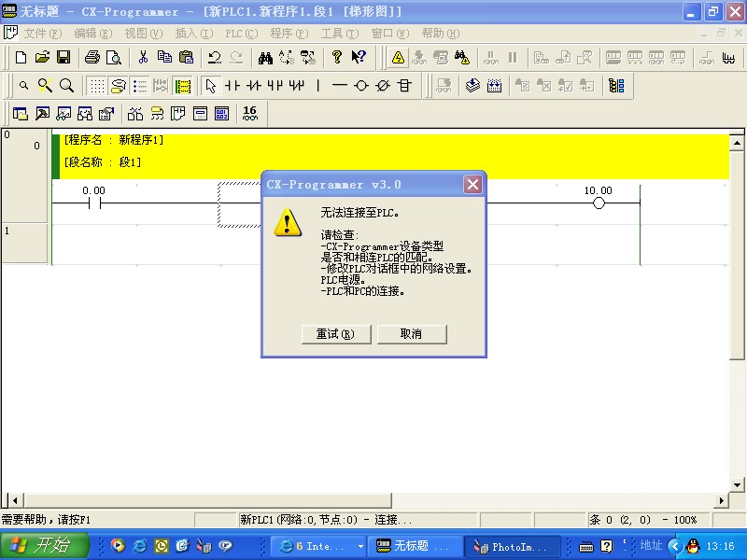The image size is (747, 560).
Task: Click the Work Online yellow triangle icon
Action: coord(398,58)
